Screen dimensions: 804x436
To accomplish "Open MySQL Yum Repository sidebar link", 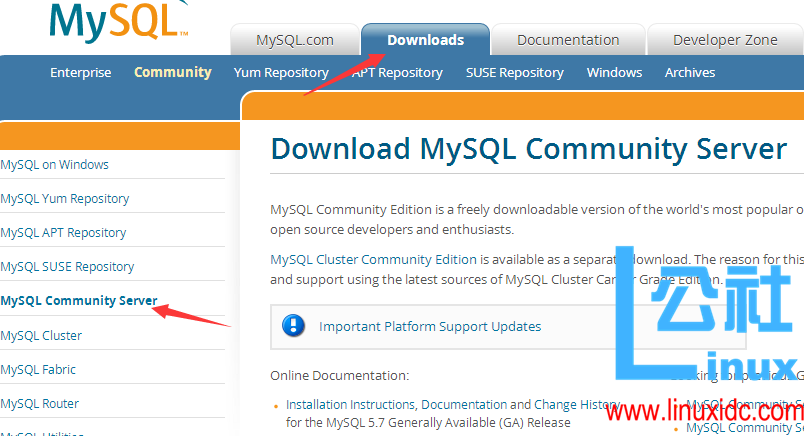I will point(65,199).
